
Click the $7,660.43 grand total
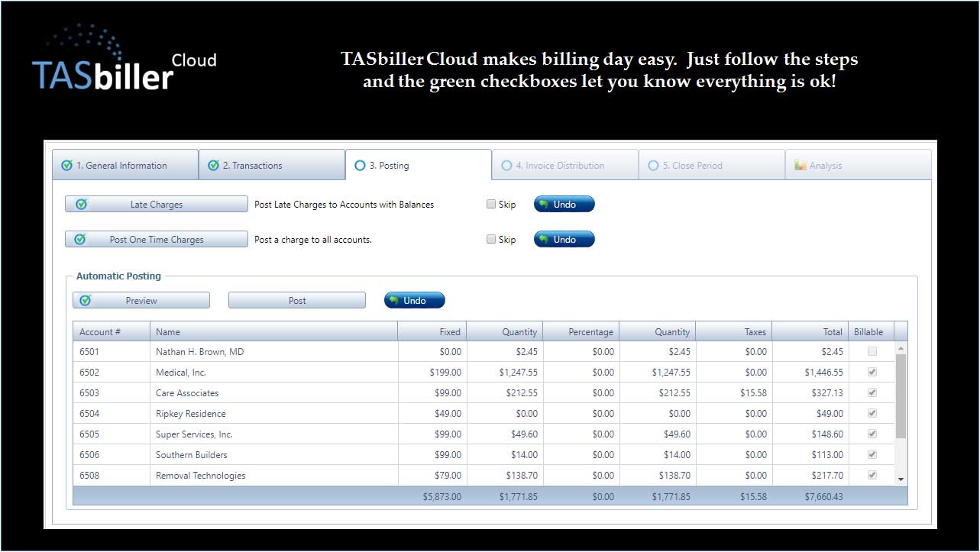click(x=824, y=496)
